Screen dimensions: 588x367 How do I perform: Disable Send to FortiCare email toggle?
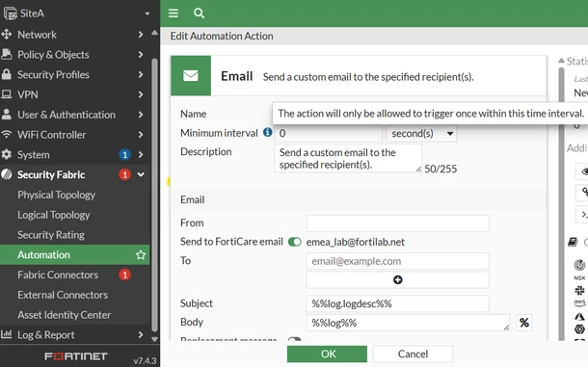coord(294,242)
